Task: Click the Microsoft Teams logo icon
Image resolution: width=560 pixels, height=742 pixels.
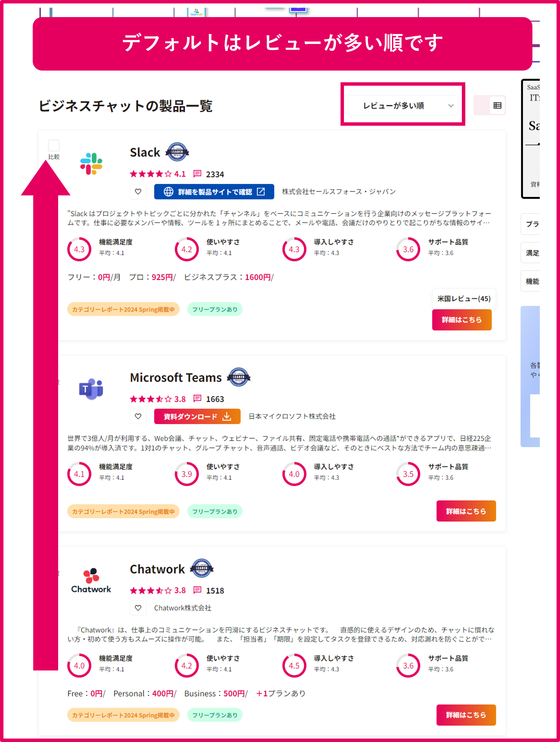Action: [x=91, y=389]
